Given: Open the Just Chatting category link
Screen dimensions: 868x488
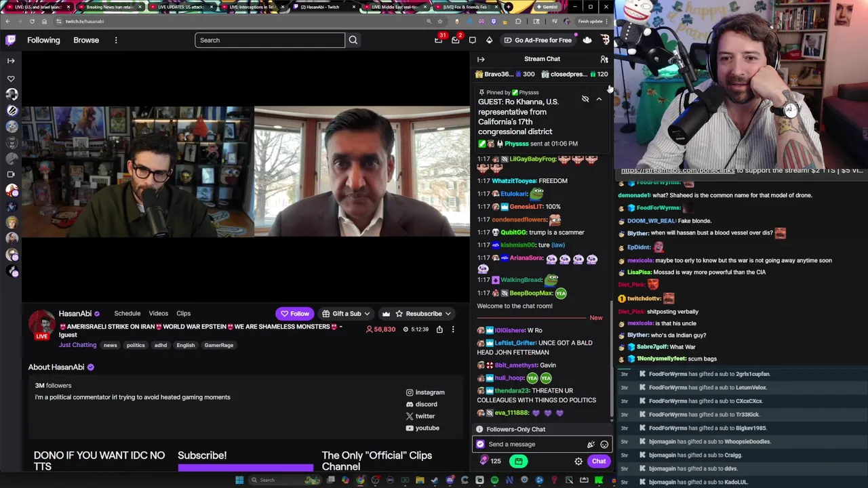Looking at the screenshot, I should (77, 345).
